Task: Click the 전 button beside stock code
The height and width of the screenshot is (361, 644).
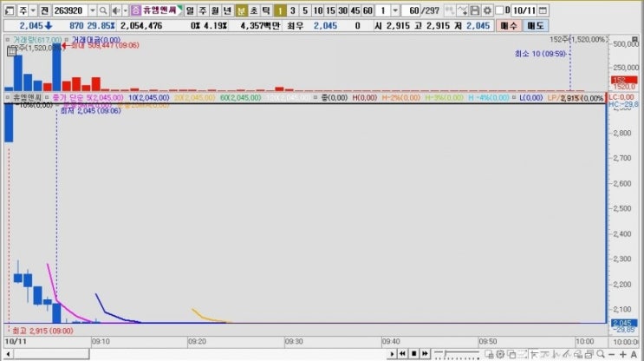Action: pos(45,10)
